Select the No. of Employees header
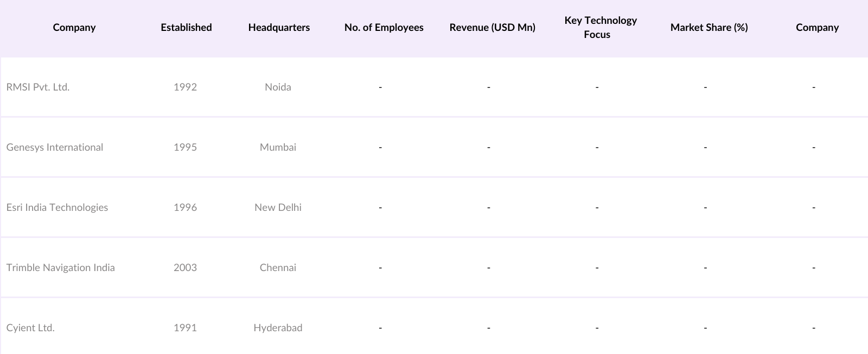 point(384,28)
